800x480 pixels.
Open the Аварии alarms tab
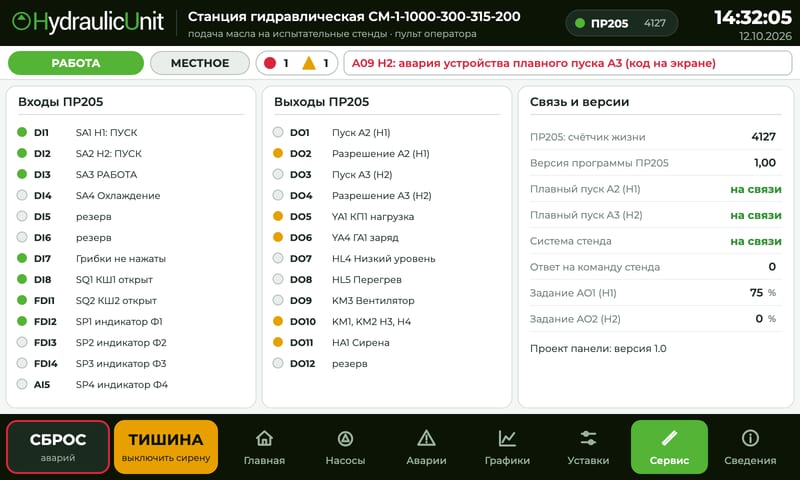426,447
